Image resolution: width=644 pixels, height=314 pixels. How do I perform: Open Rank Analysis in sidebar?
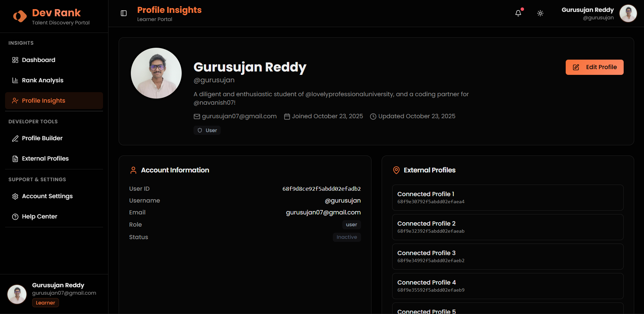54,80
